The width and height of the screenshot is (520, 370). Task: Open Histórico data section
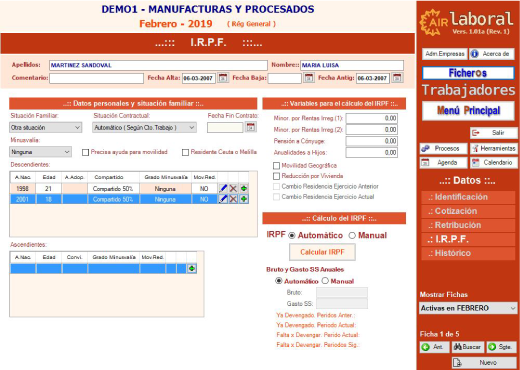click(468, 253)
